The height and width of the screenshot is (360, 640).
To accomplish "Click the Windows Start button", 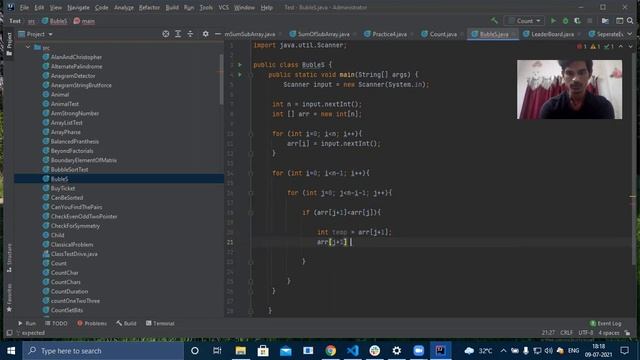I will pos(11,351).
